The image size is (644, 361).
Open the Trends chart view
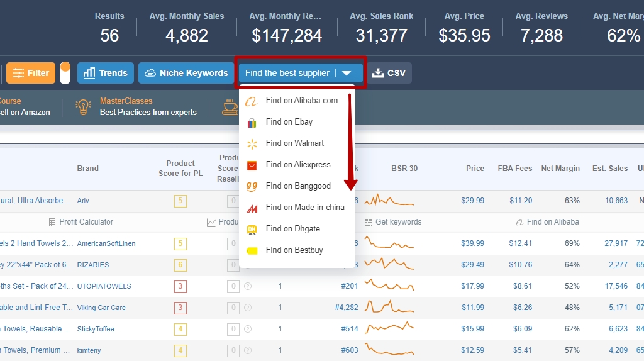pyautogui.click(x=106, y=73)
